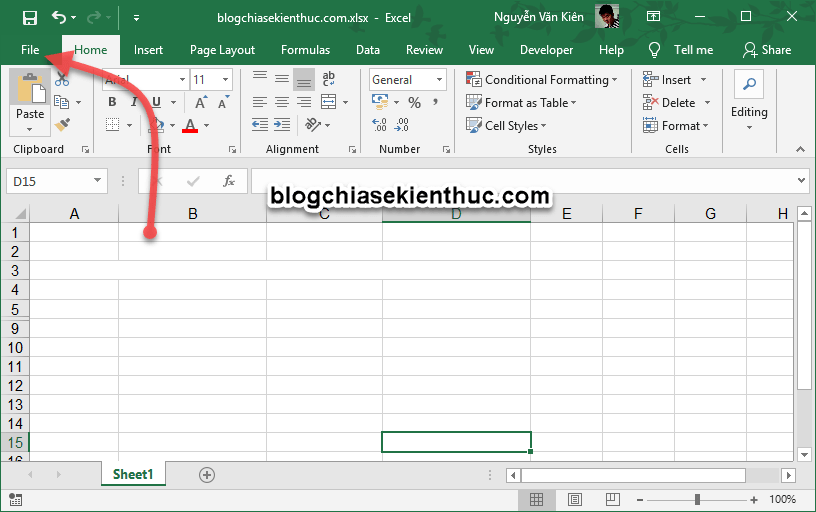Image resolution: width=816 pixels, height=512 pixels.
Task: Apply accounting number format
Action: click(x=380, y=102)
